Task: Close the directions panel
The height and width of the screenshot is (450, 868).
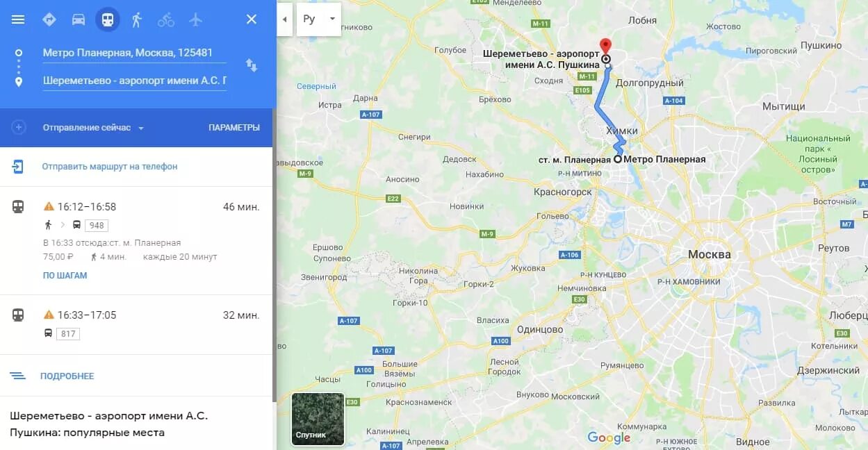Action: tap(252, 19)
